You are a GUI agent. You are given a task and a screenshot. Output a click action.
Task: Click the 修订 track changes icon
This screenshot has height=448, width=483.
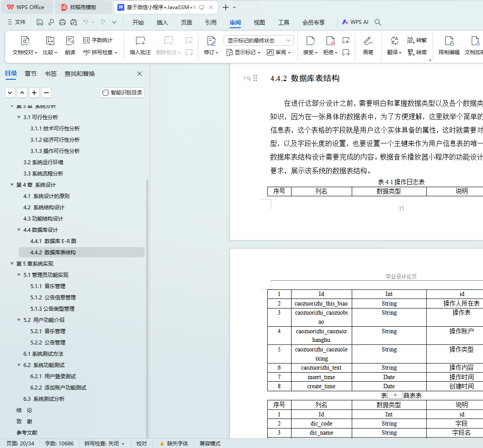(211, 41)
